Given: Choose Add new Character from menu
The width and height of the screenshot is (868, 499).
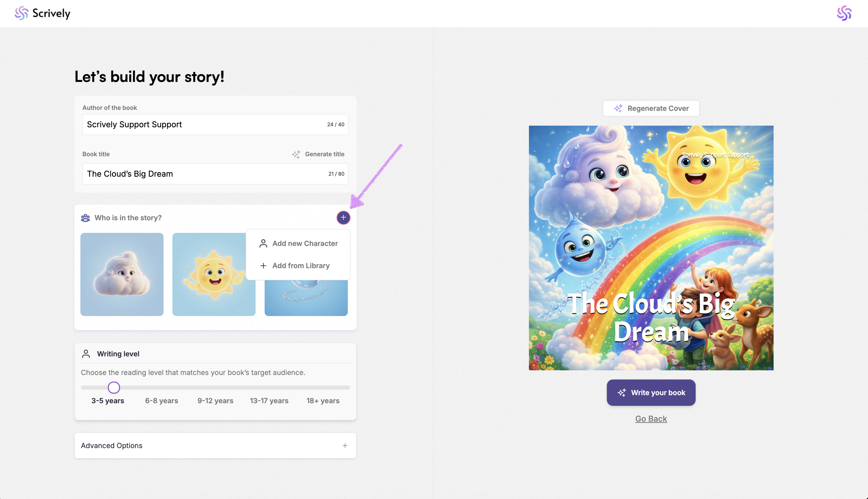Looking at the screenshot, I should tap(305, 243).
